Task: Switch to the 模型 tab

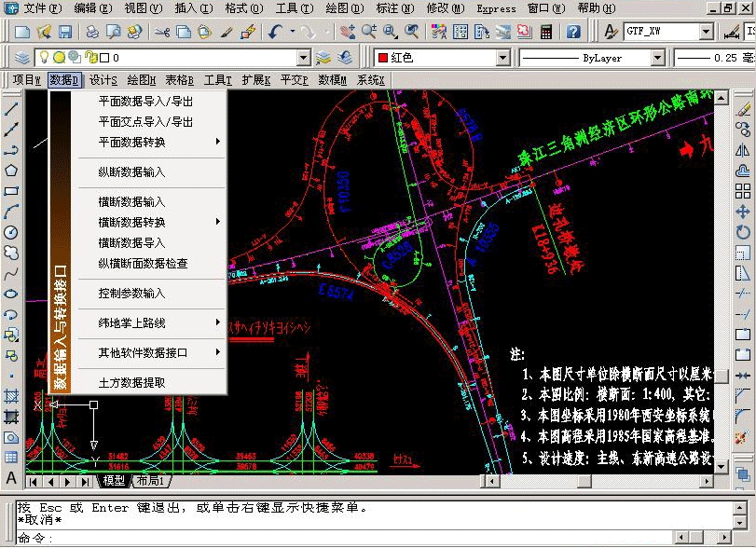Action: 114,481
